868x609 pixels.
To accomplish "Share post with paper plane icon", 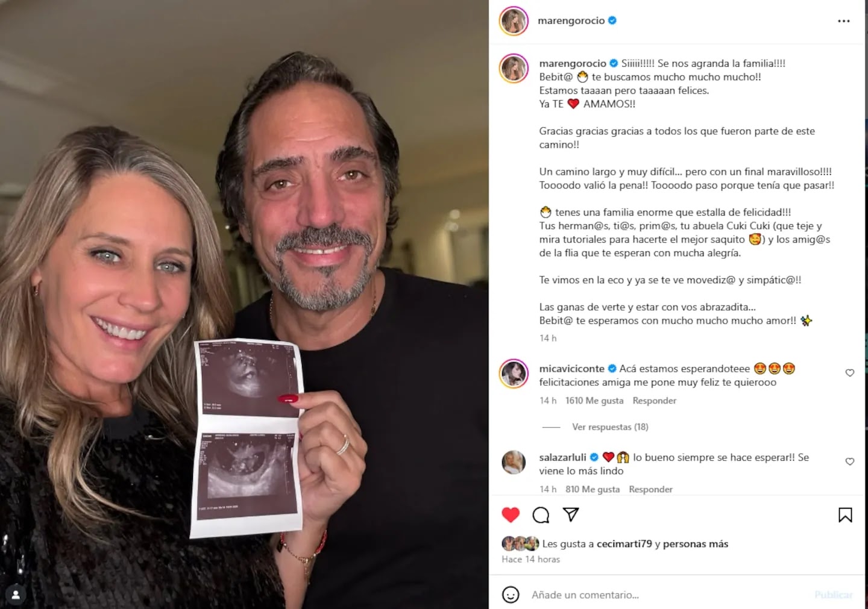I will (x=571, y=514).
